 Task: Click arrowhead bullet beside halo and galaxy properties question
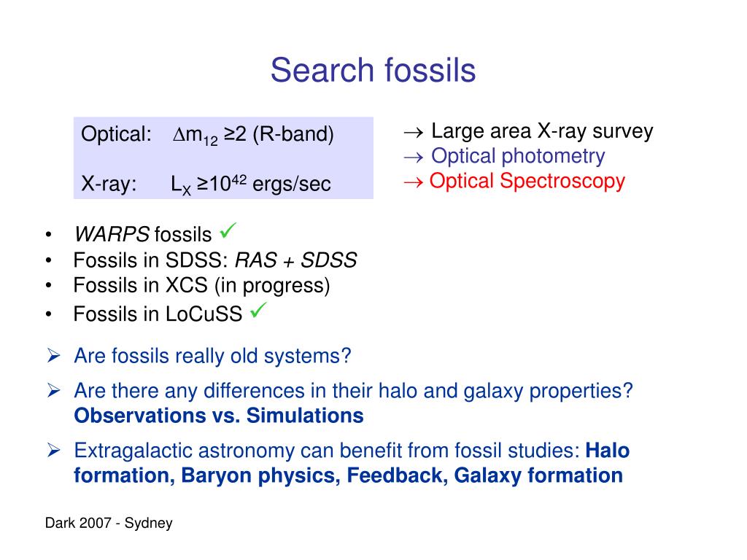(53, 391)
